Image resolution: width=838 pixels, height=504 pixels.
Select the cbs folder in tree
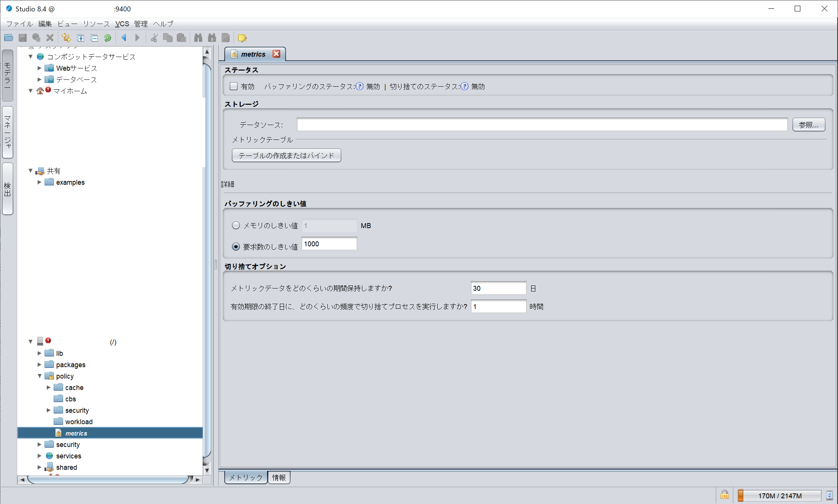coord(70,399)
